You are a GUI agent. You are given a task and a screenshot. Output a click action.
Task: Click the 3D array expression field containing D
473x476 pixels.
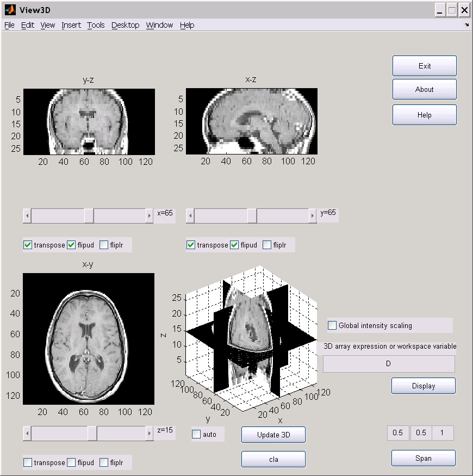click(389, 364)
